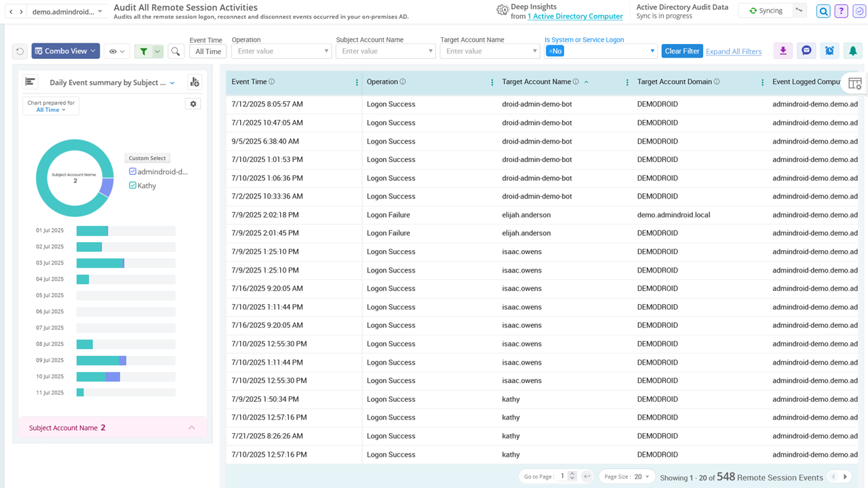
Task: Refresh the report using the reset icon
Action: coord(20,50)
